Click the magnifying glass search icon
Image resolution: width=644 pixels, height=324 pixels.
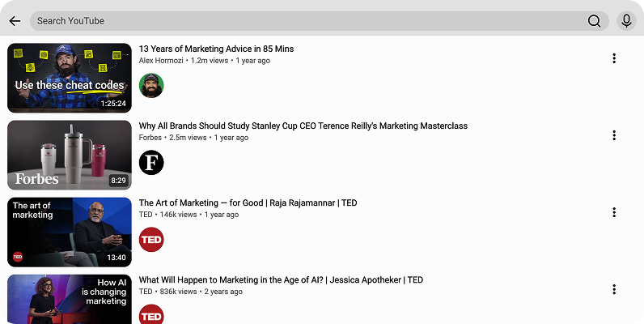coord(594,21)
